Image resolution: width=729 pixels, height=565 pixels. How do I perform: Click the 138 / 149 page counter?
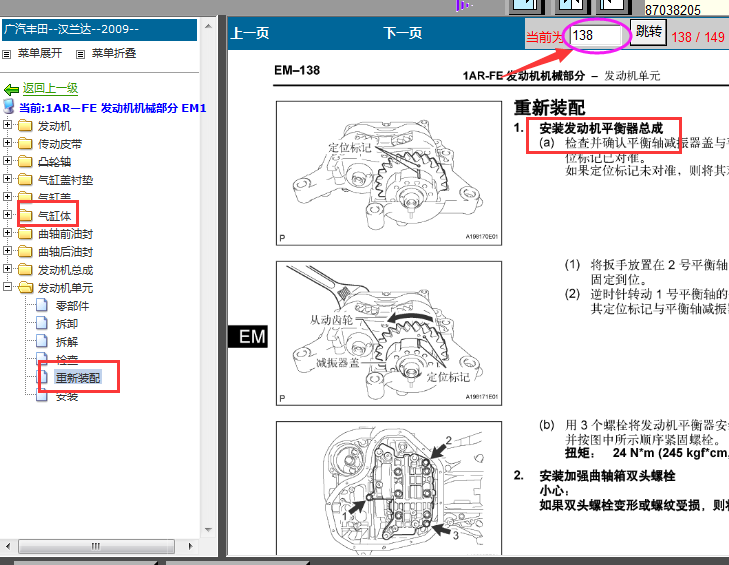pos(698,37)
